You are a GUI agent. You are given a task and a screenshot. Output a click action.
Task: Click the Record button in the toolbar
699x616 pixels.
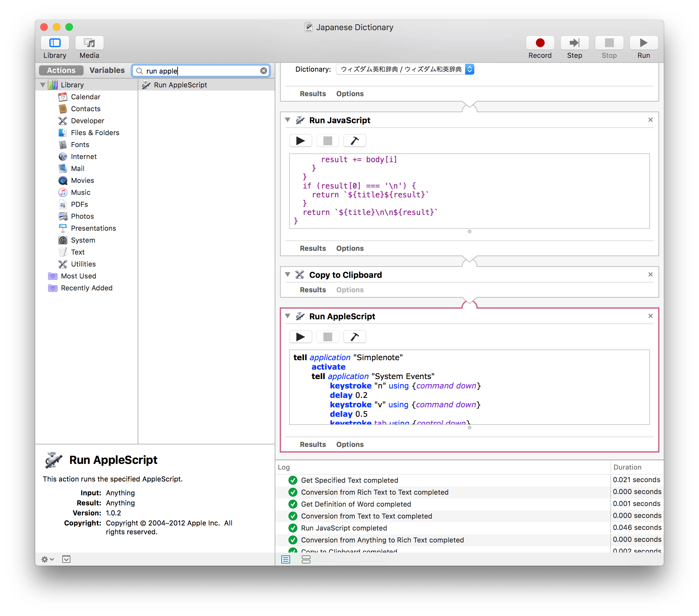tap(540, 43)
